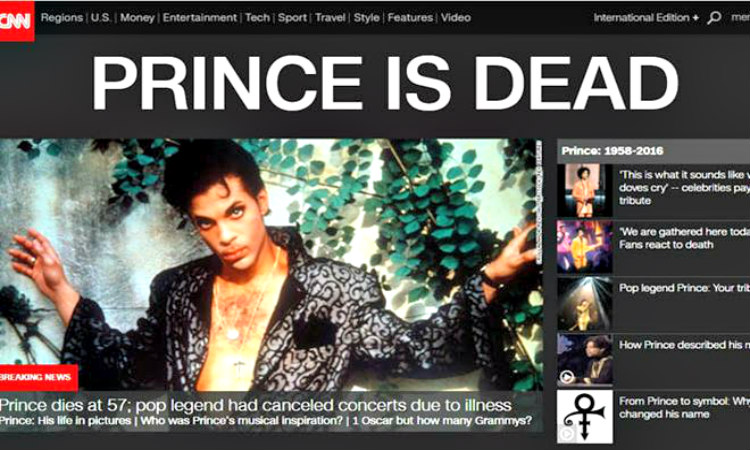Open the Prince symbol thumbnail story
The height and width of the screenshot is (450, 750).
click(585, 416)
